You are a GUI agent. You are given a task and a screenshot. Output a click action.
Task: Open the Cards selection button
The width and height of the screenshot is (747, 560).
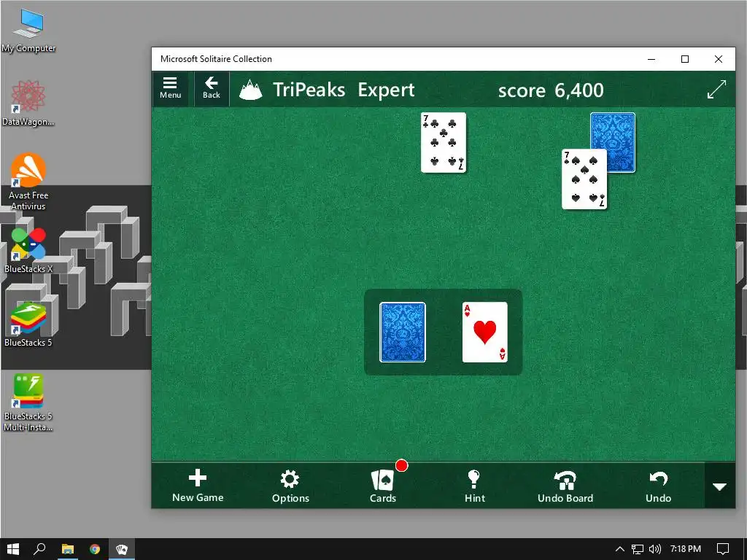[383, 486]
